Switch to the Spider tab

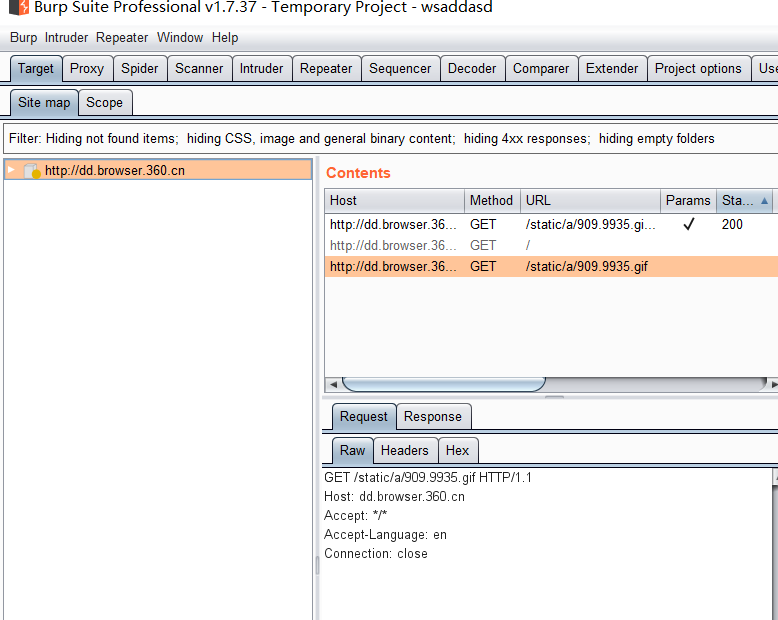[139, 68]
